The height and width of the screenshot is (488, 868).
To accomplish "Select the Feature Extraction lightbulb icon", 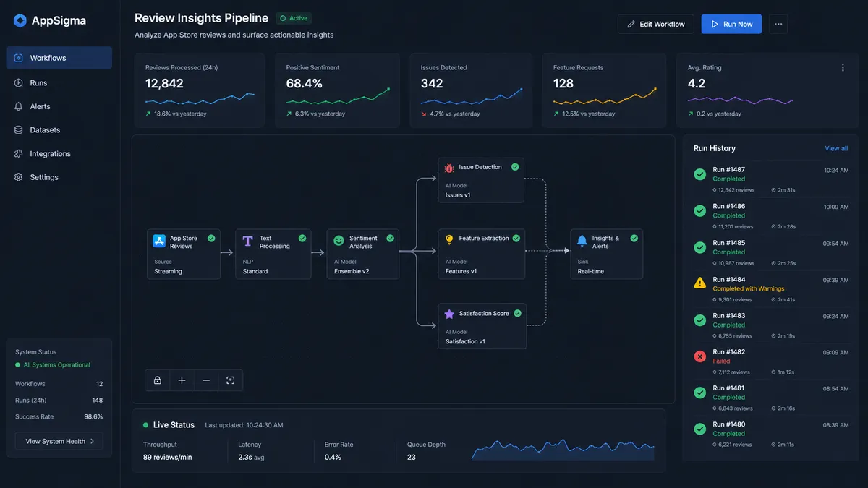I will click(449, 239).
